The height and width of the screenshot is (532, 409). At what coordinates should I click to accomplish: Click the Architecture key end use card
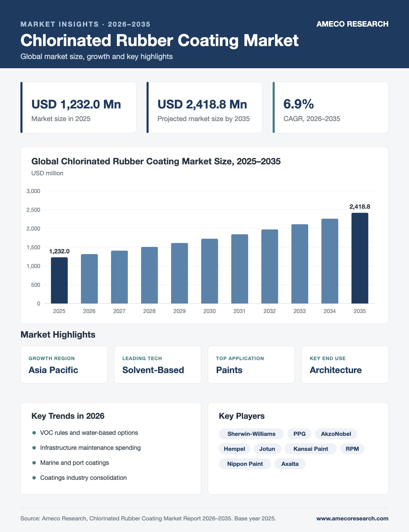point(345,365)
